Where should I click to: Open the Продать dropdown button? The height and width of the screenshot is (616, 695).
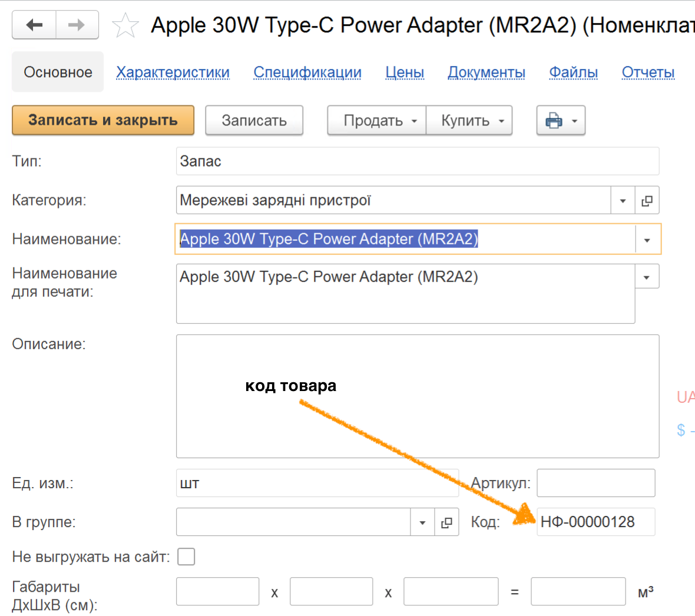[377, 120]
